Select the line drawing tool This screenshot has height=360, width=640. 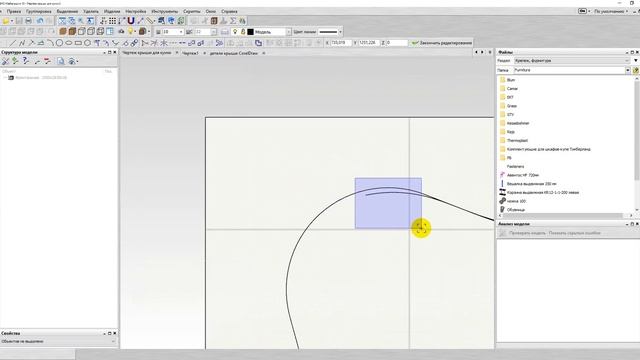[x=13, y=43]
